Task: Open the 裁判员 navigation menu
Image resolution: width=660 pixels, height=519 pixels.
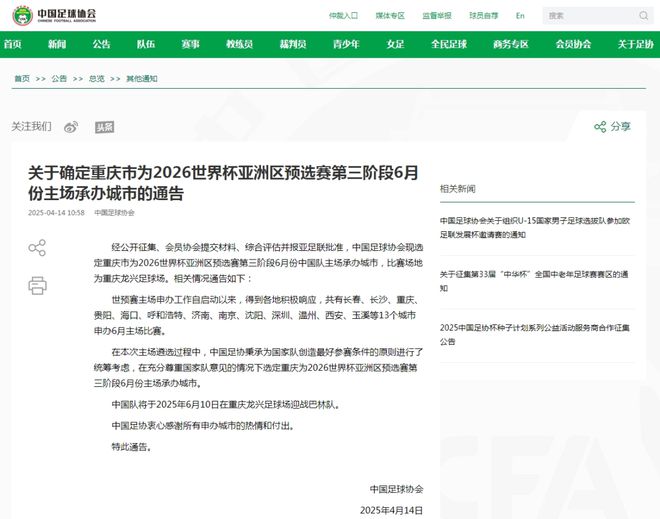Action: 293,44
